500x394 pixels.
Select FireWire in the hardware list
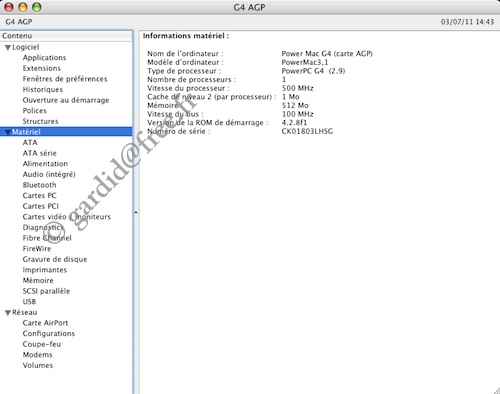click(37, 249)
